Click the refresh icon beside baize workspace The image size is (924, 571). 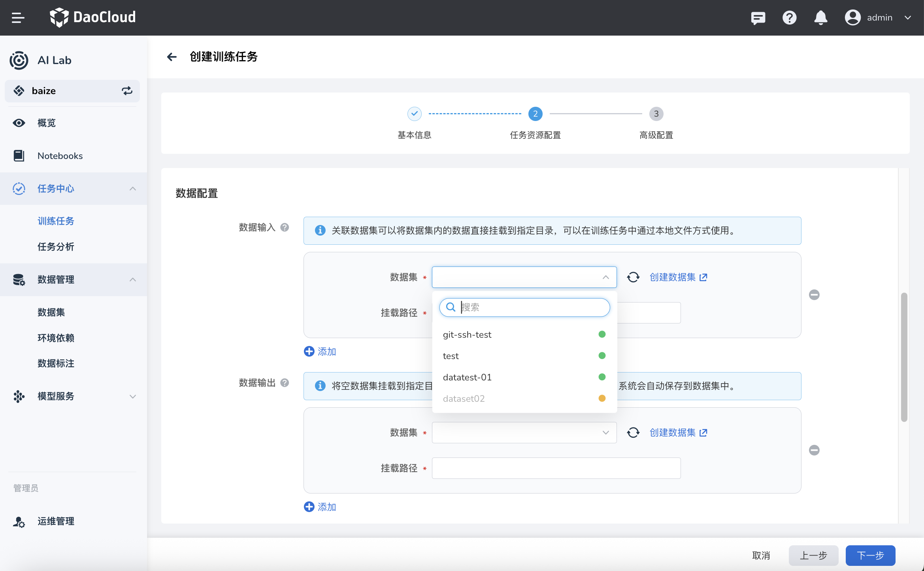(127, 91)
